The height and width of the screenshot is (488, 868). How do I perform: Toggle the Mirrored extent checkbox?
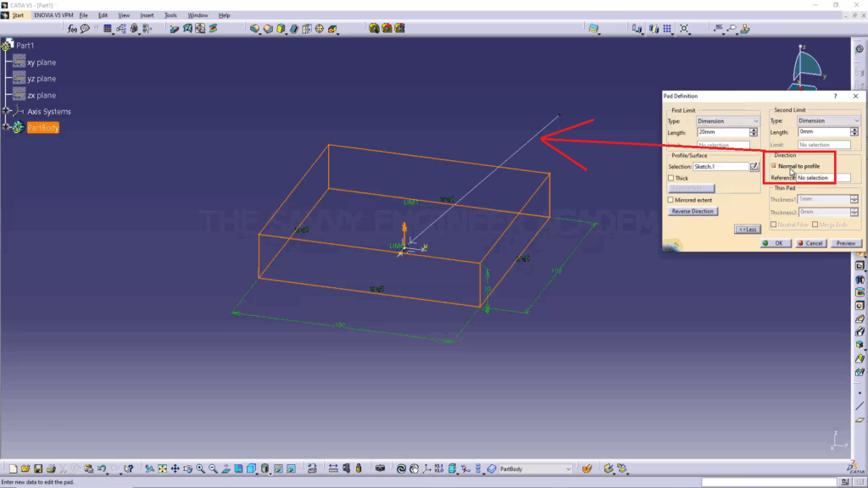(671, 200)
